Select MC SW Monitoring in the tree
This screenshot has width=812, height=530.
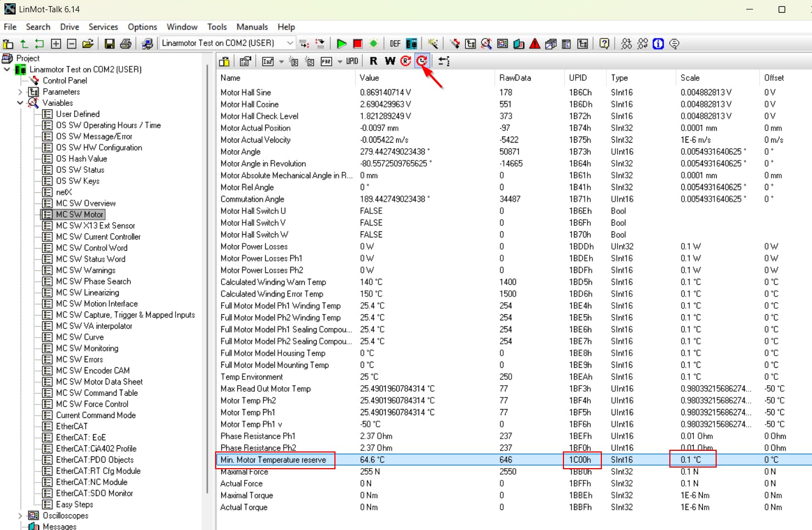(87, 348)
